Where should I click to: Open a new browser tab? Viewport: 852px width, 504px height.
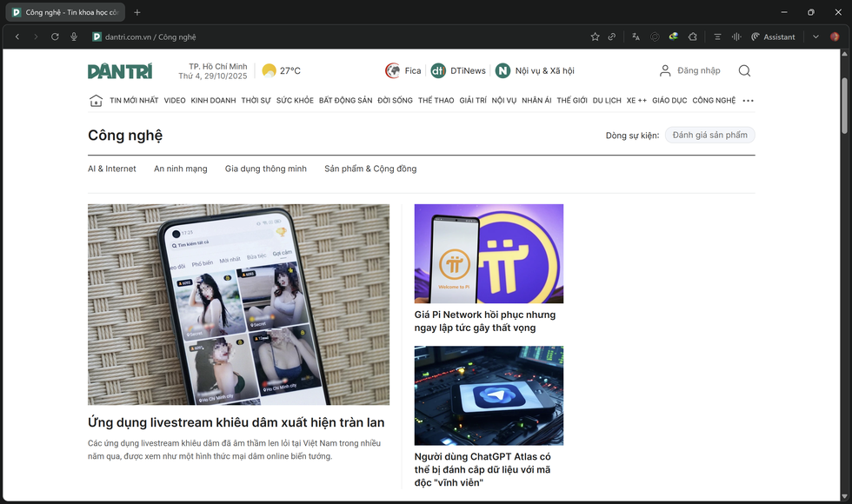click(137, 12)
